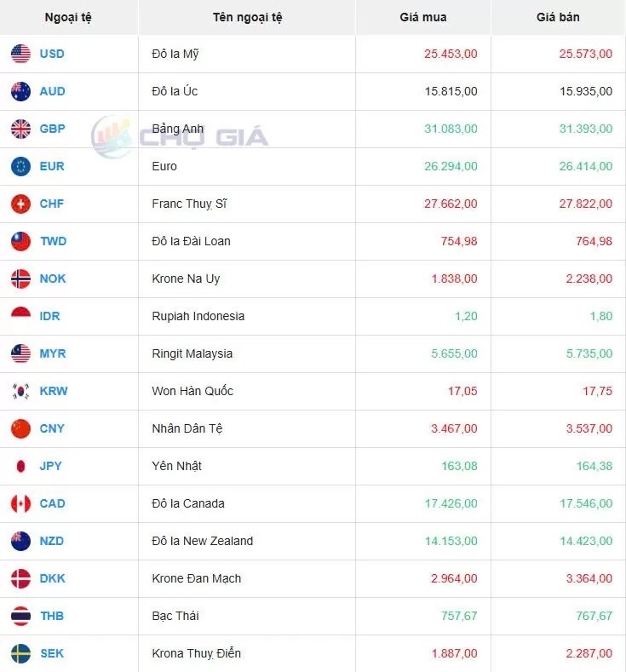Click the Giá bán column header

tap(558, 17)
